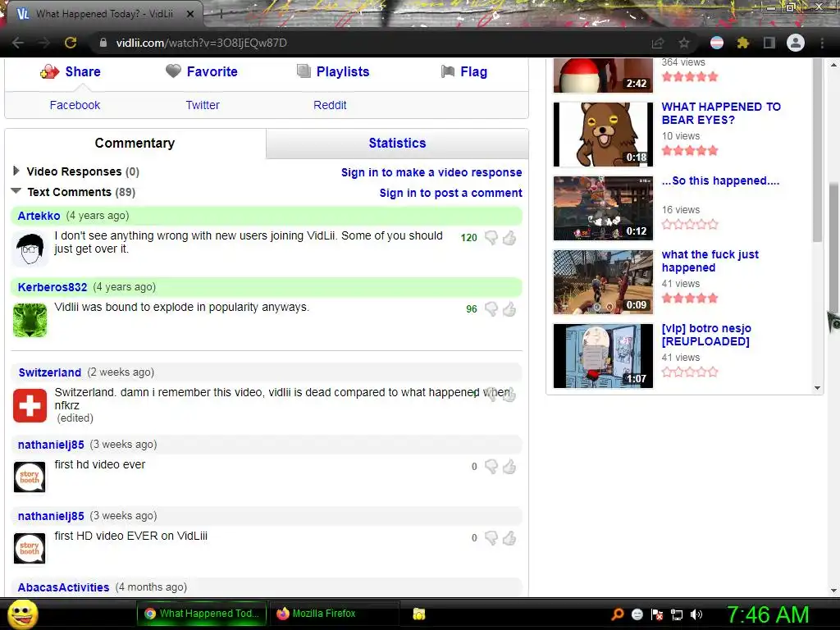Screen dimensions: 840x630
Task: Thumbs down Artekko's comment
Action: point(491,238)
